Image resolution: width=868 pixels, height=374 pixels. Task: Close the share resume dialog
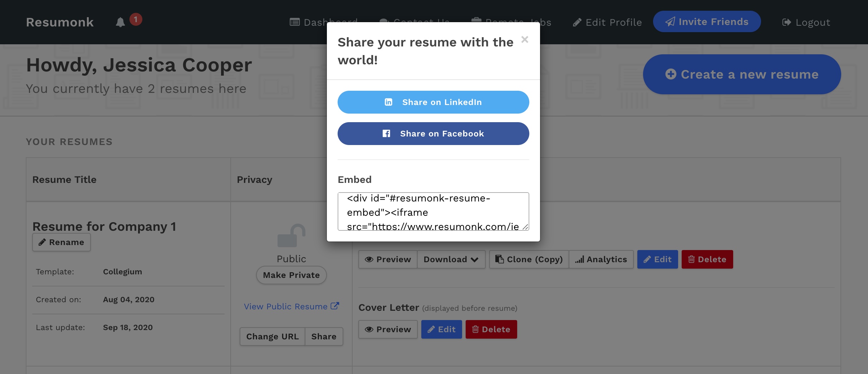[525, 39]
